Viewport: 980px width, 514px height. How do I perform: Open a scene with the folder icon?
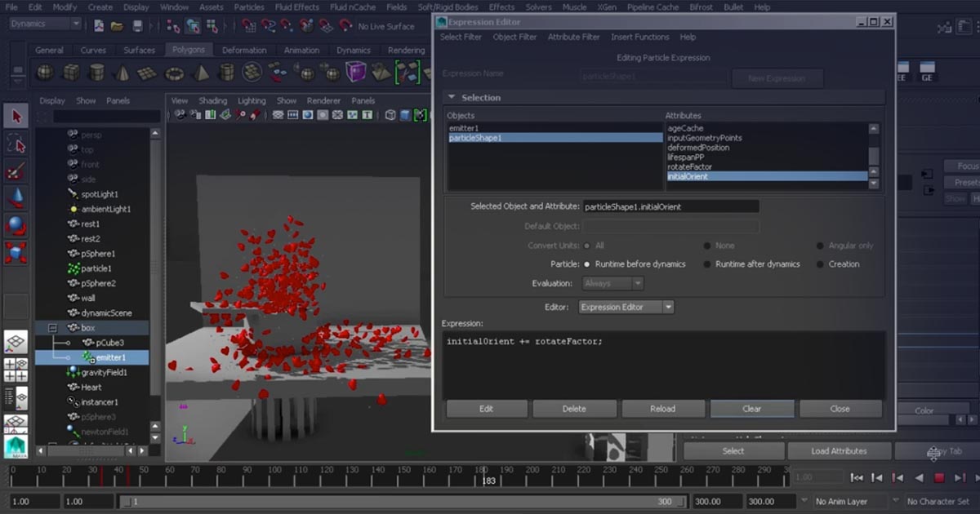118,27
